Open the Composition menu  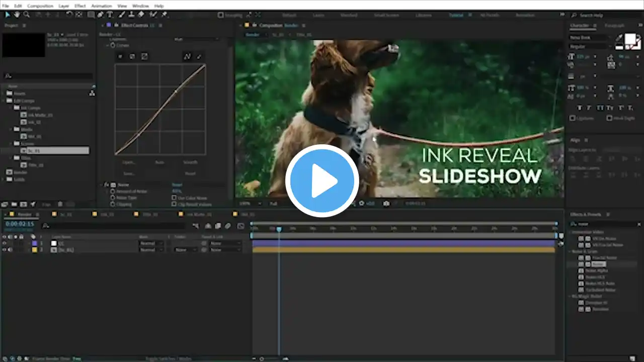(40, 6)
